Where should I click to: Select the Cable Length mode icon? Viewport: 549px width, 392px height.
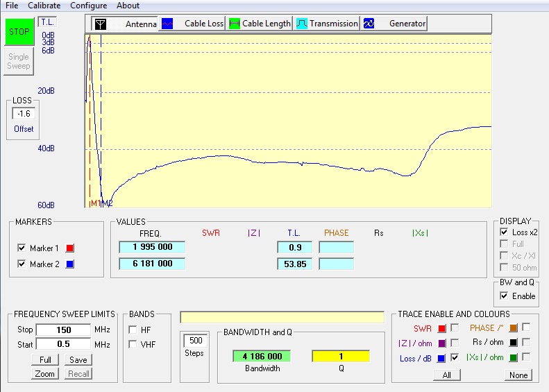tap(235, 24)
